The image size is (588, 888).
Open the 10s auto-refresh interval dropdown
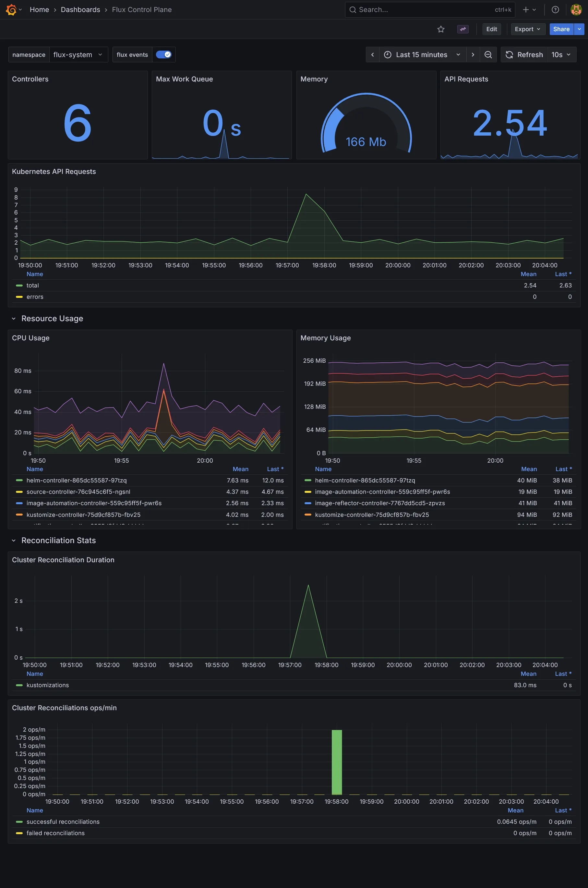(561, 55)
